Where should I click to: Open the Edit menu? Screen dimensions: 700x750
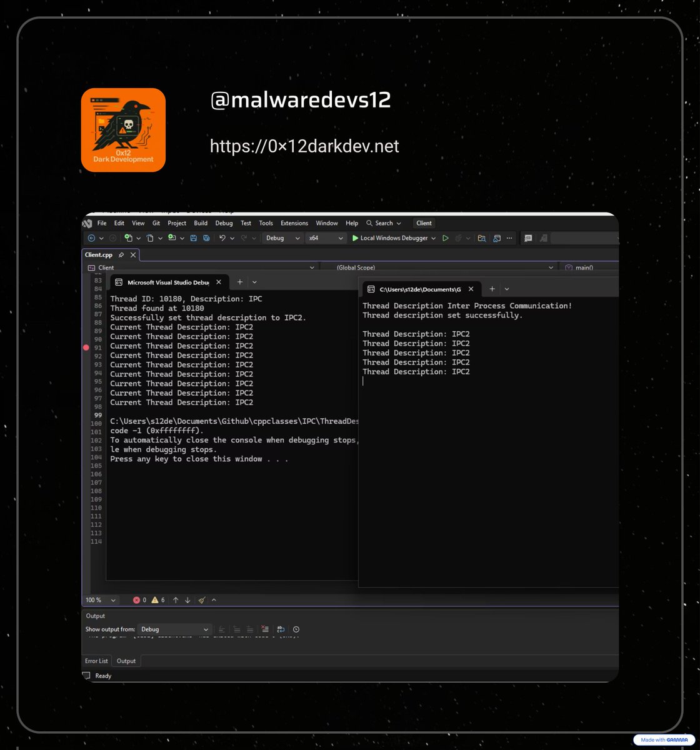coord(119,223)
